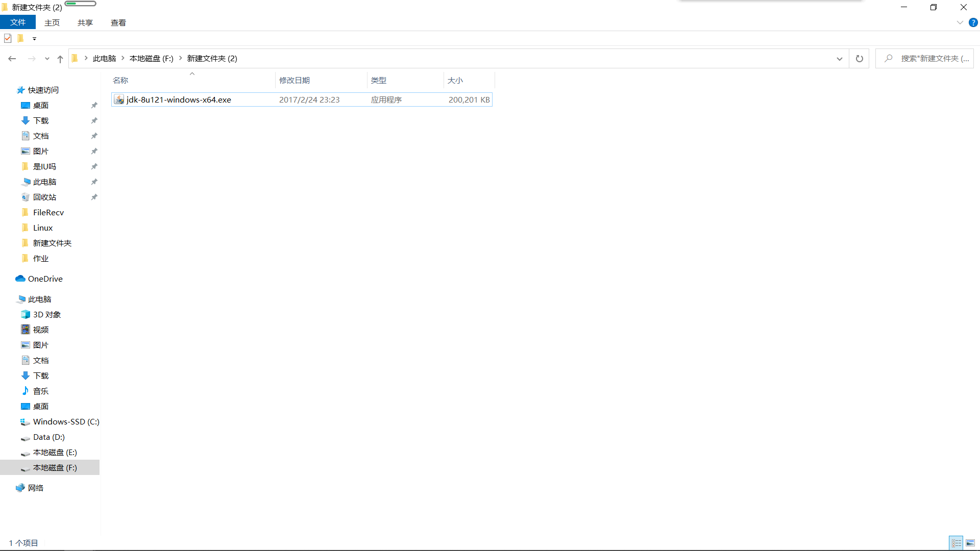
Task: Click the 2017/2/24 23:23 date cell
Action: coord(309,99)
